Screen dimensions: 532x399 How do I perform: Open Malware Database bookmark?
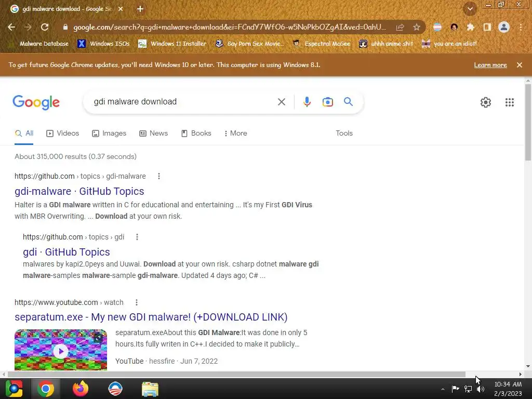[39, 44]
